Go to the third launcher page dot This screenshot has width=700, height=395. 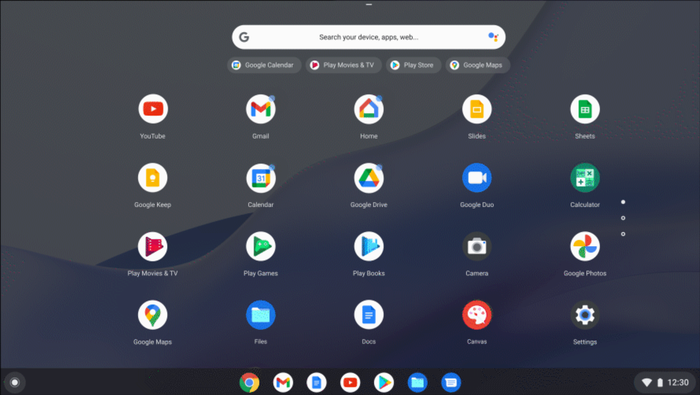(623, 234)
